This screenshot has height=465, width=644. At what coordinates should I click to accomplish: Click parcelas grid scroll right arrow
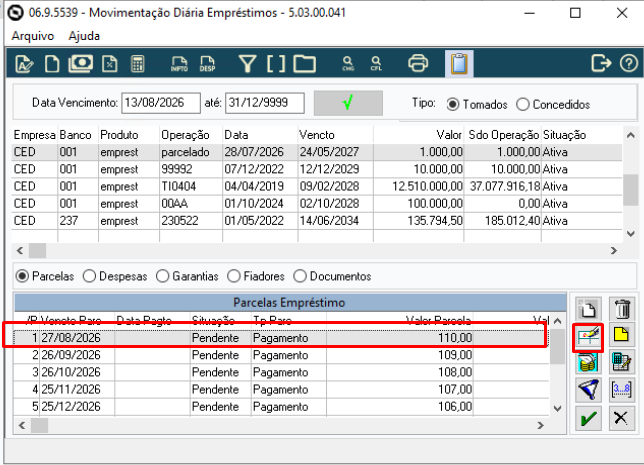point(540,426)
